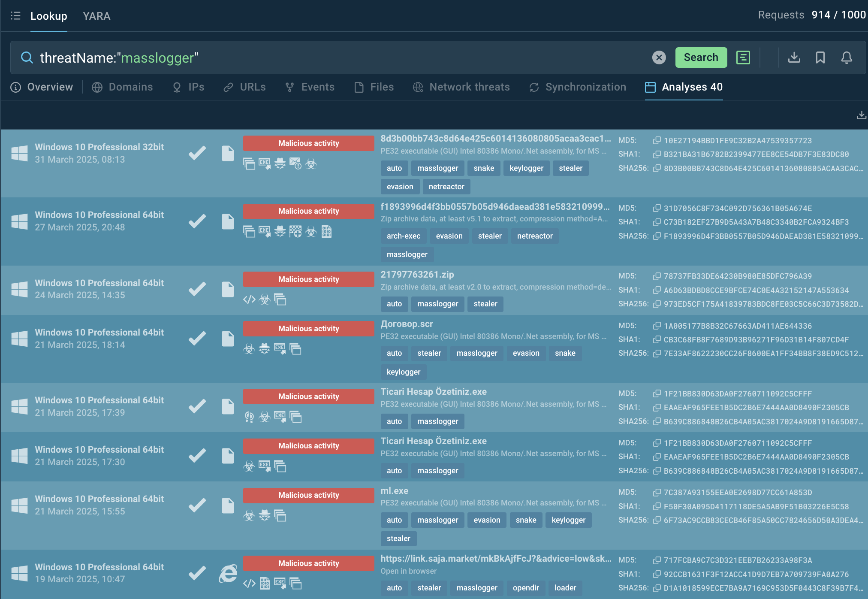Screen dimensions: 868x599
Task: Open the Network threats tab
Action: [x=461, y=87]
